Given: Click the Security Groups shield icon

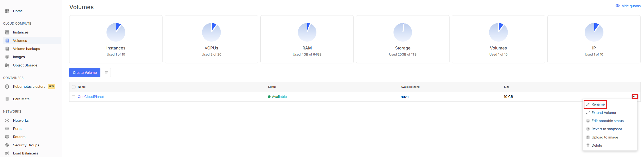Looking at the screenshot, I should click(x=7, y=145).
